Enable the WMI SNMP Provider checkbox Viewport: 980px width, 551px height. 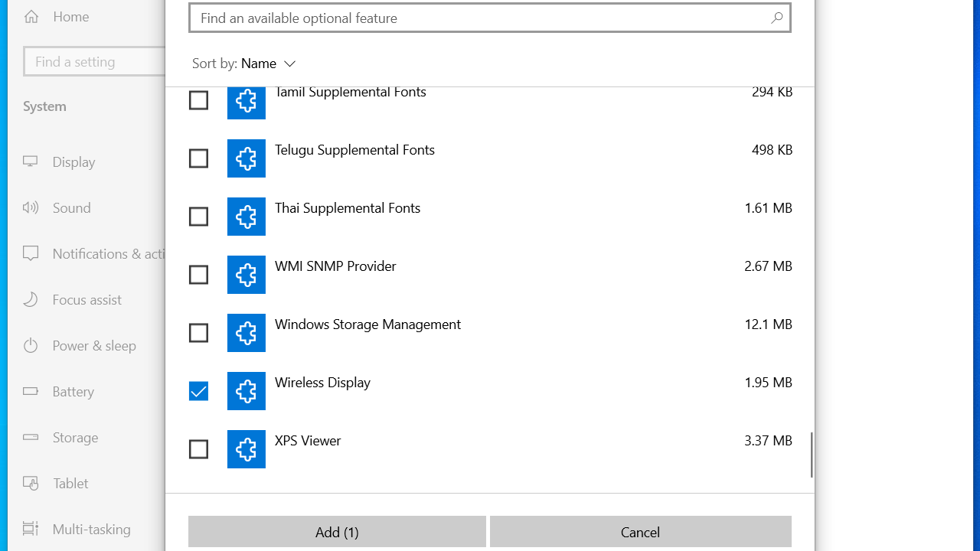(x=198, y=275)
